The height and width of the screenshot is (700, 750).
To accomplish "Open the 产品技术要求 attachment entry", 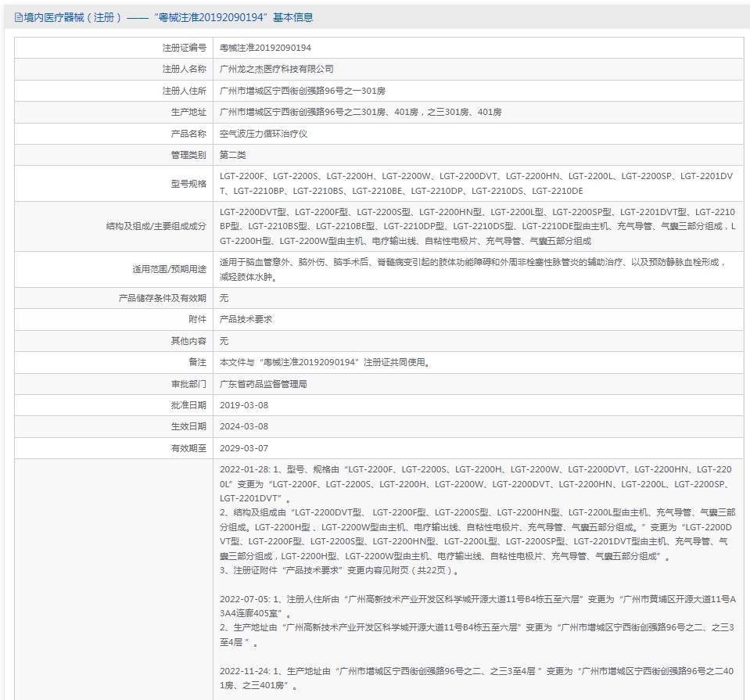I will coord(246,319).
